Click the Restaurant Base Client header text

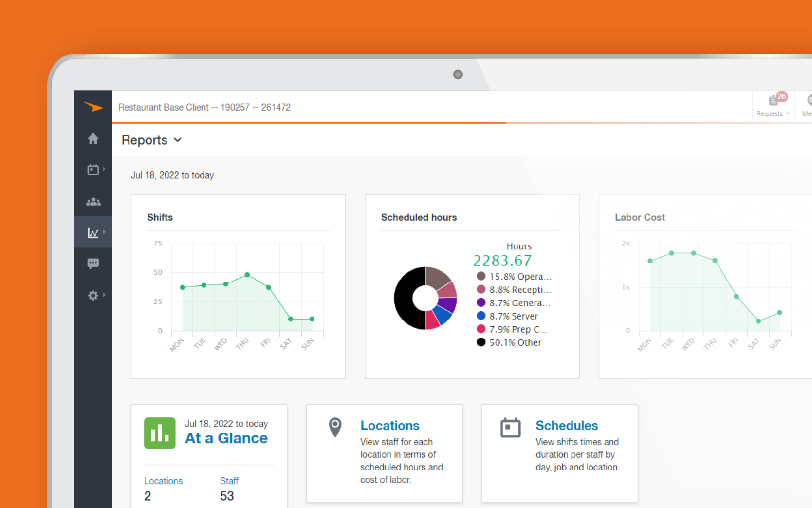[204, 107]
